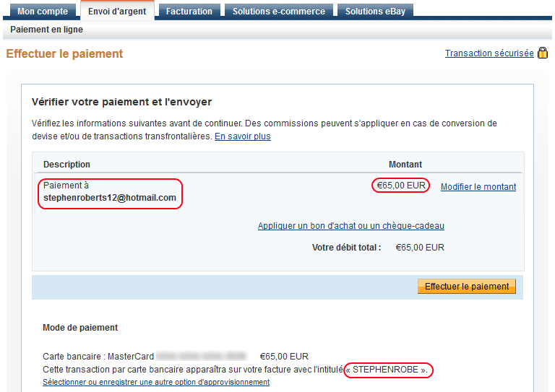Select the Solutions eBay tab
The height and width of the screenshot is (392, 555).
(x=374, y=12)
